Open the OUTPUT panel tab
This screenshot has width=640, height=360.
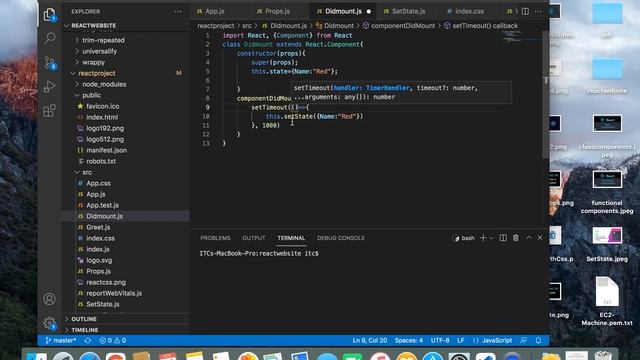253,238
